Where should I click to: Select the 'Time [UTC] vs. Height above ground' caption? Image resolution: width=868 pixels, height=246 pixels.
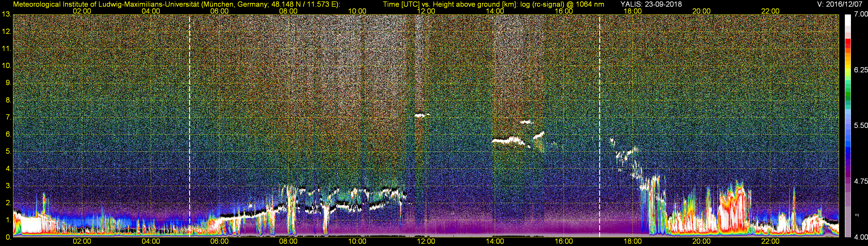(x=493, y=4)
